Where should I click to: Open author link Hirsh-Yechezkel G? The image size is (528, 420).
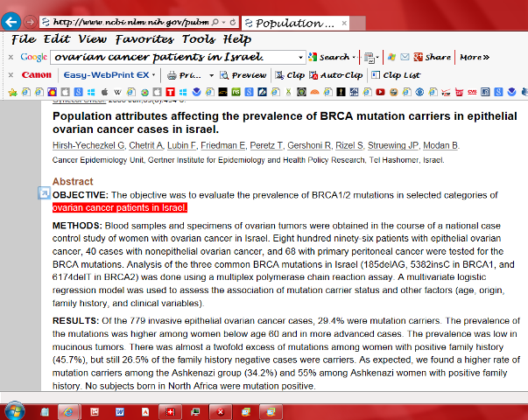pyautogui.click(x=88, y=145)
